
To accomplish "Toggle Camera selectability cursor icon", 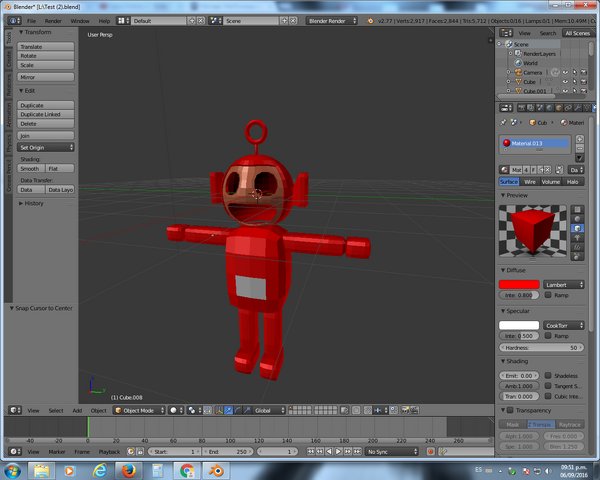I will pyautogui.click(x=575, y=72).
